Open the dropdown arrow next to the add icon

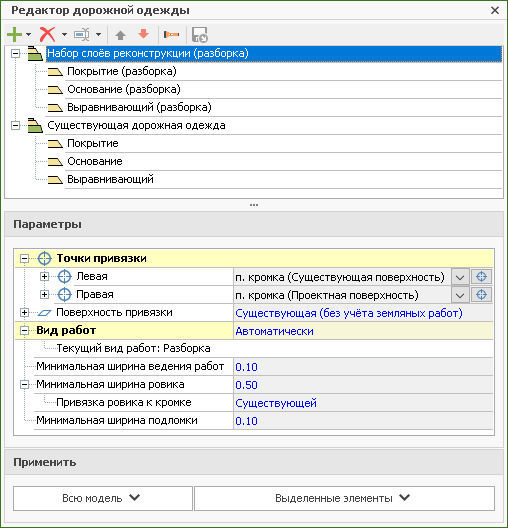pyautogui.click(x=29, y=34)
